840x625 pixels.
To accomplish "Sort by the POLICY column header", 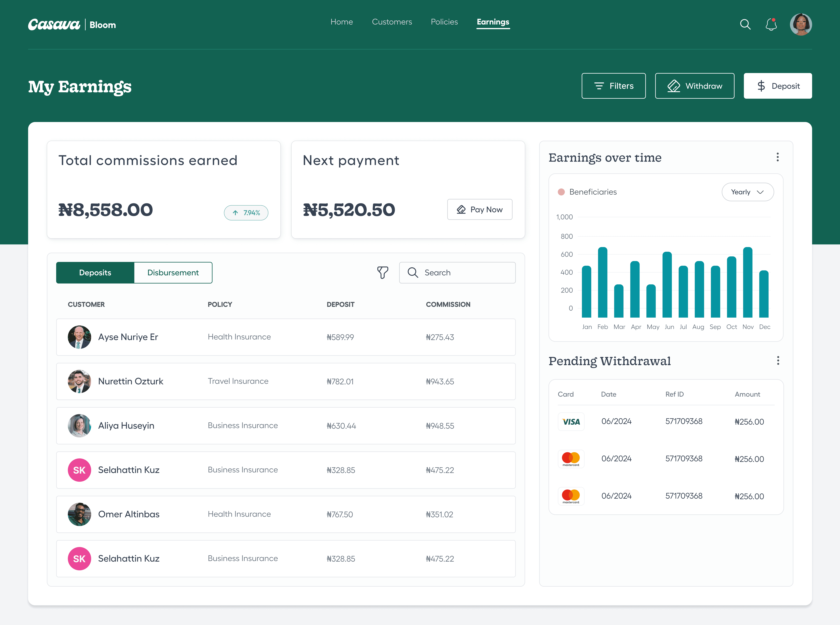I will click(220, 304).
